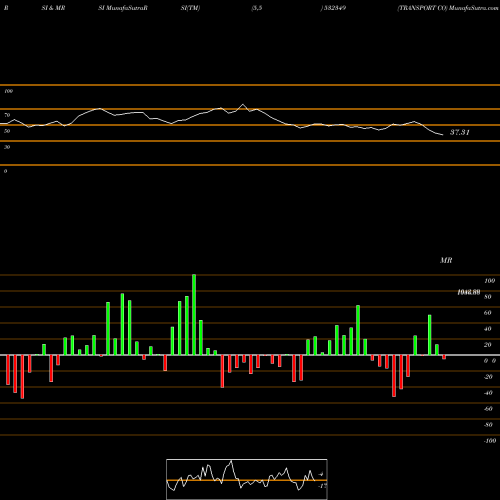Click the RSI line peak above 70
The image size is (500, 500).
point(243,105)
